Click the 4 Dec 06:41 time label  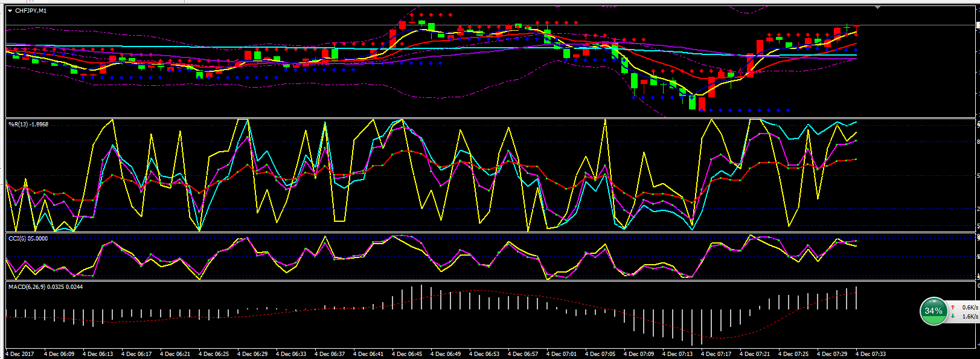tap(368, 354)
